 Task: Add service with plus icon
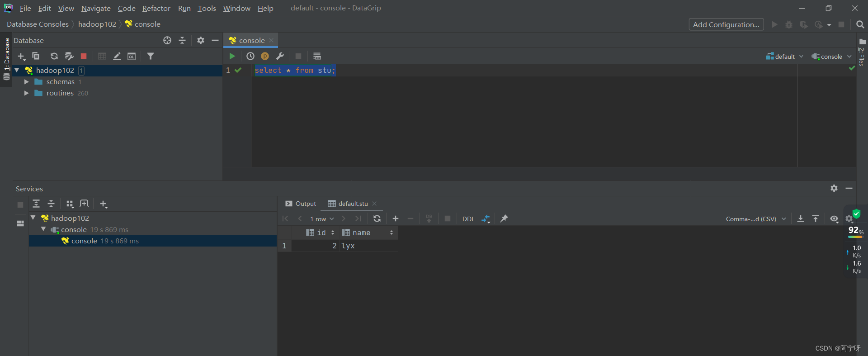coord(104,204)
